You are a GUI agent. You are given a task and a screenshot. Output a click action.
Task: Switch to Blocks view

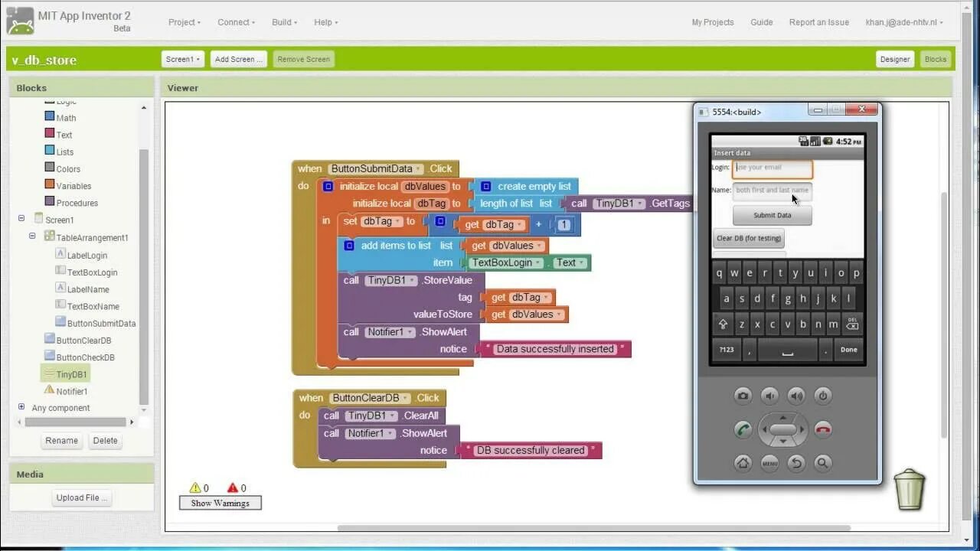click(x=936, y=59)
